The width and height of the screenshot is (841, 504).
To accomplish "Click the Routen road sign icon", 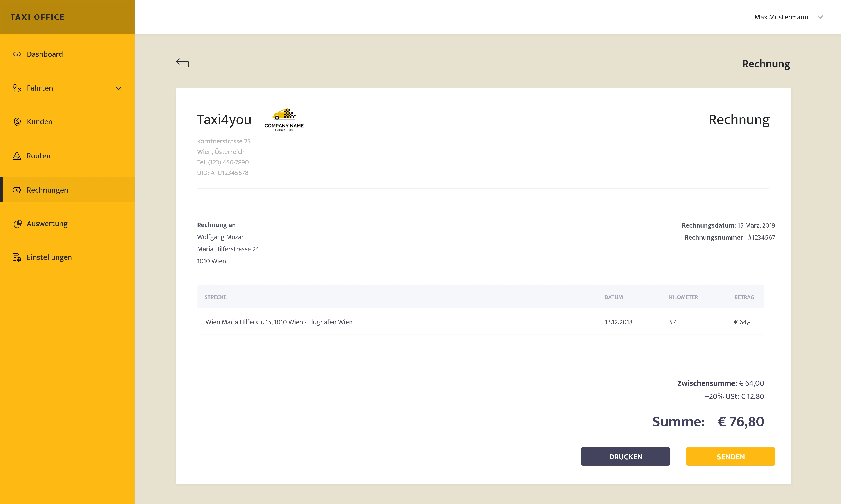I will coord(17,156).
